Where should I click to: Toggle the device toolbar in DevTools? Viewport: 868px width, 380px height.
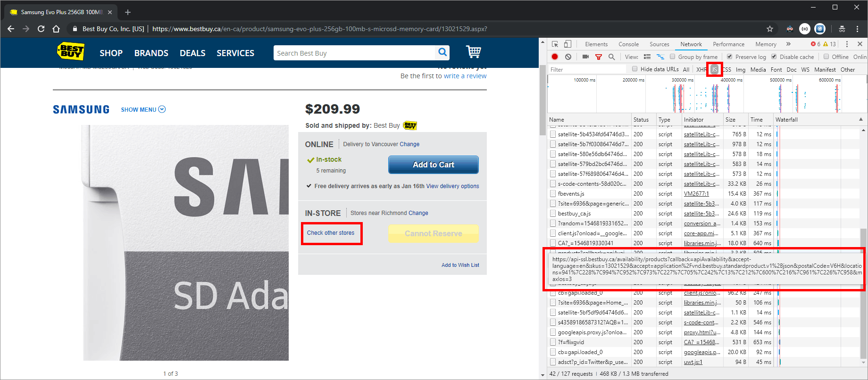click(568, 44)
